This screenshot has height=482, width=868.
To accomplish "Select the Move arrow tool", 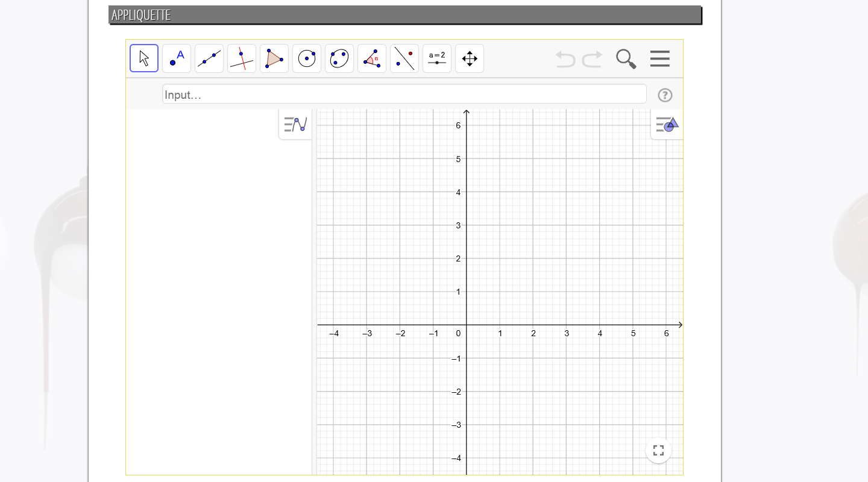I will tap(144, 58).
